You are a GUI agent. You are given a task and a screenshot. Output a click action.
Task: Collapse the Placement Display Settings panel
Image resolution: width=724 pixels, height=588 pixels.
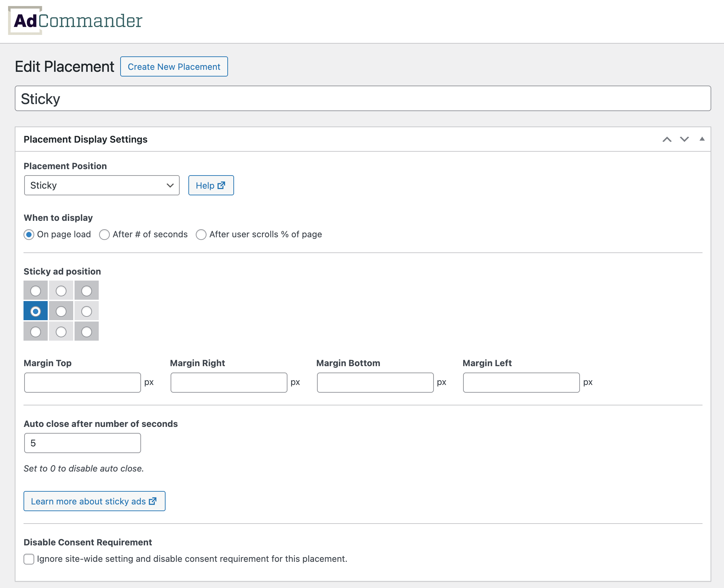coord(702,139)
